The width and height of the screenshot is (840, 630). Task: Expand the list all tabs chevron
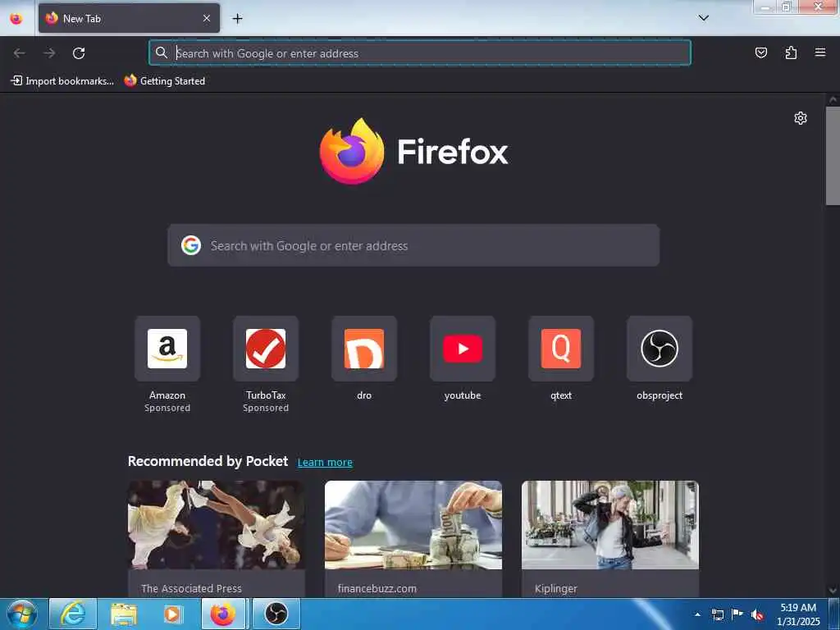tap(703, 18)
